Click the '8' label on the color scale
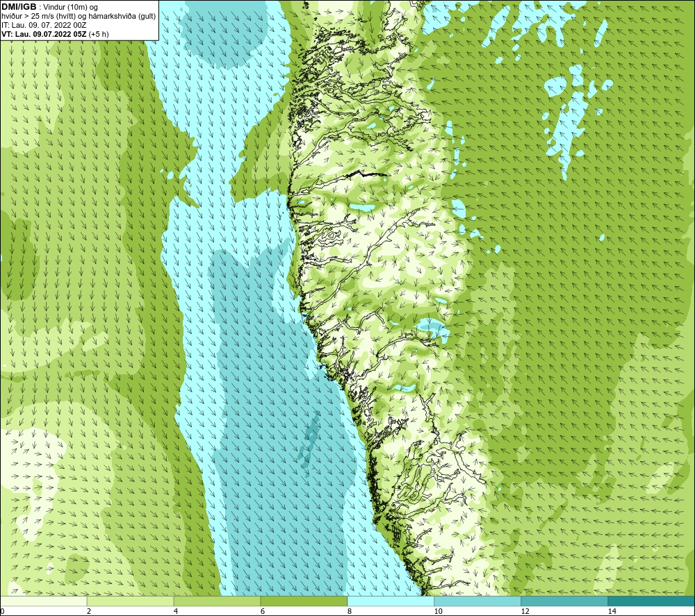The width and height of the screenshot is (695, 616). pos(350,611)
